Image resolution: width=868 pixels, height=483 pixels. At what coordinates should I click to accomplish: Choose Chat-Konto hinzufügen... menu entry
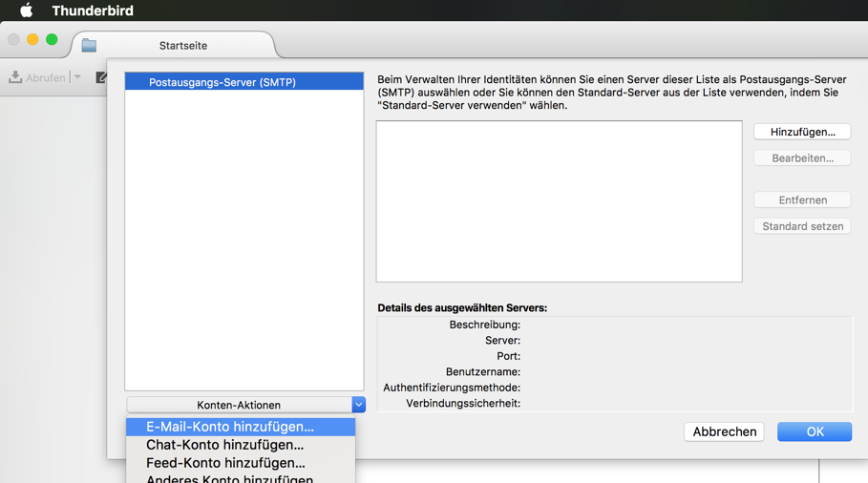[241, 445]
